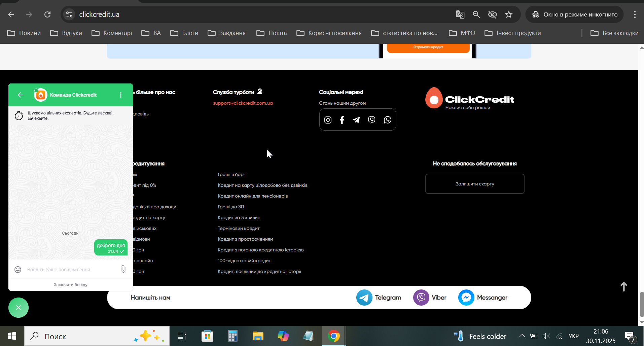The image size is (644, 346).
Task: Open the Інвест продукти bookmarks folder
Action: (x=513, y=33)
